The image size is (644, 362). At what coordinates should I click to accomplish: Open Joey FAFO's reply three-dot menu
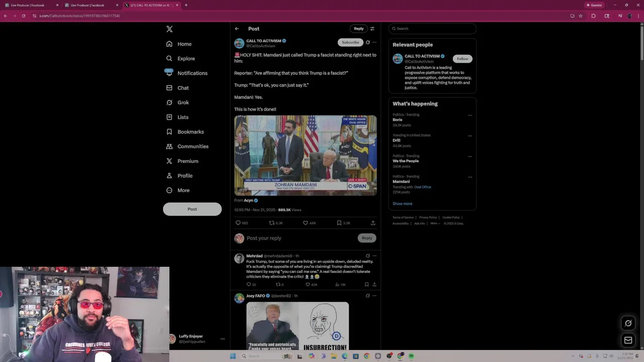click(x=374, y=296)
